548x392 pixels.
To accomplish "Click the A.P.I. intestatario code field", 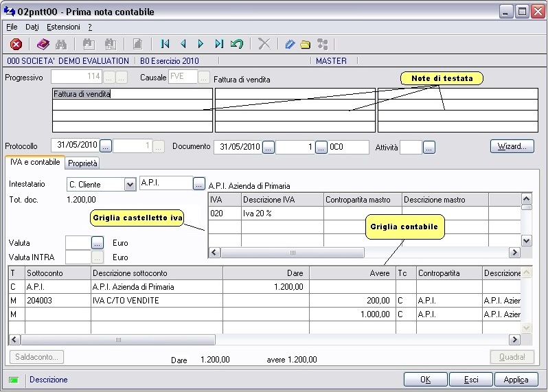I will pos(166,183).
